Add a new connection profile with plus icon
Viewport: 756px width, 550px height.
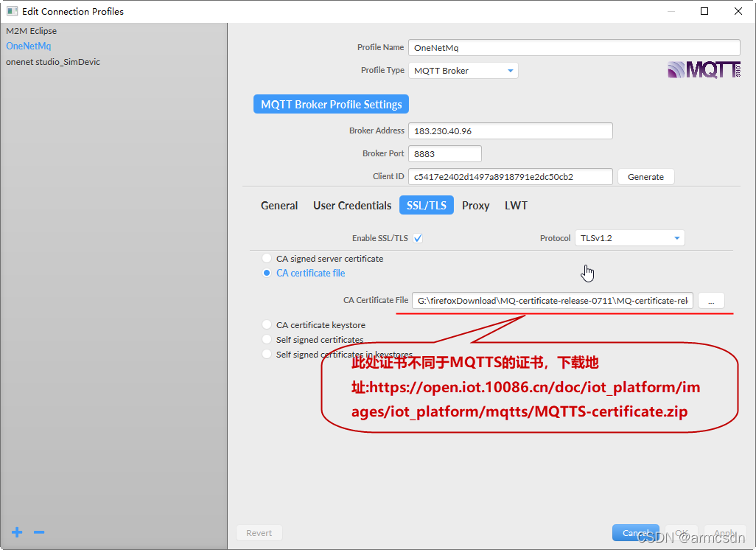click(x=17, y=532)
